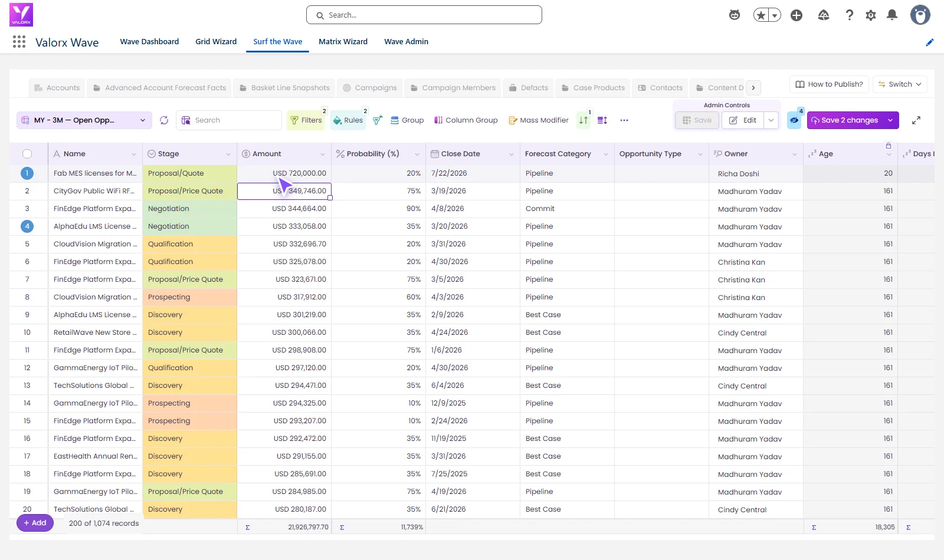Open the help question mark icon
The image size is (944, 560).
click(850, 15)
